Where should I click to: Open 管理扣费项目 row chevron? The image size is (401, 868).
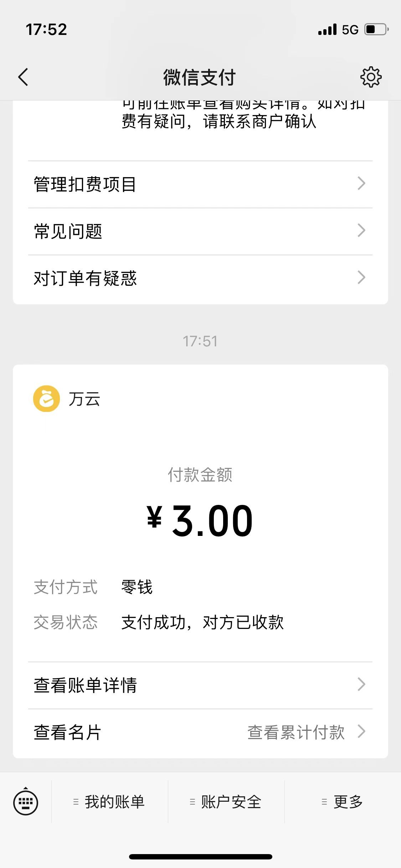coord(361,184)
